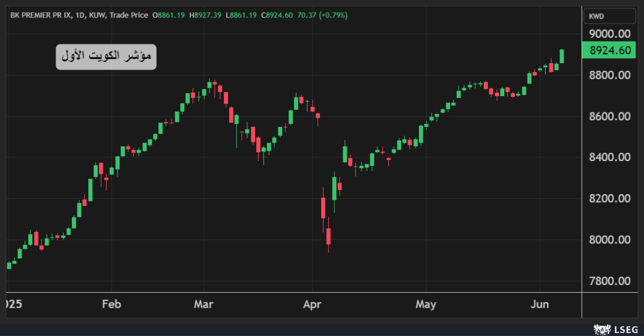Select the Arabic index name label
The image size is (644, 336).
106,57
